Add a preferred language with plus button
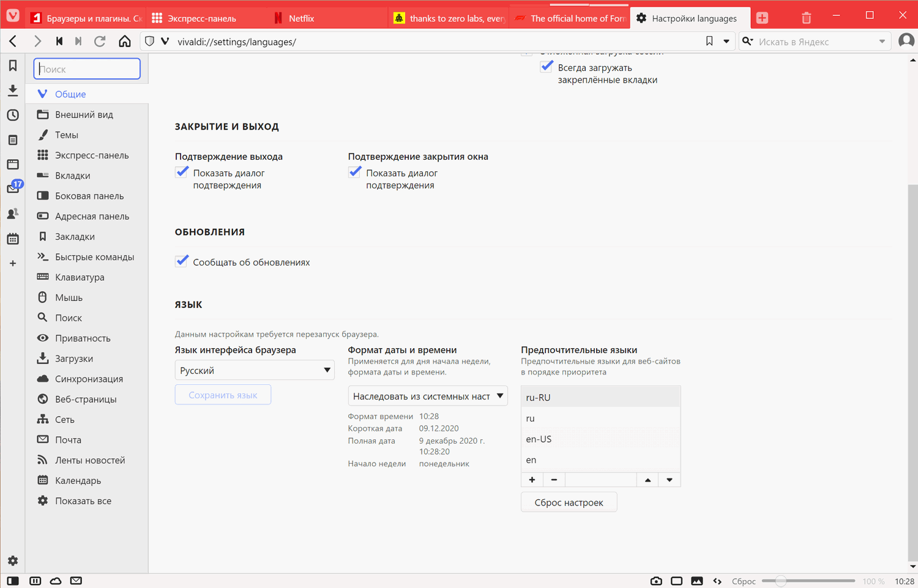 (532, 480)
